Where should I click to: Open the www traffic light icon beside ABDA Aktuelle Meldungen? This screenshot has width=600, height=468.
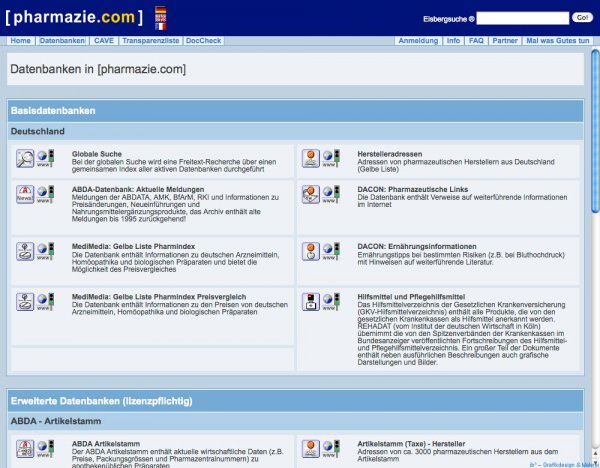[46, 194]
